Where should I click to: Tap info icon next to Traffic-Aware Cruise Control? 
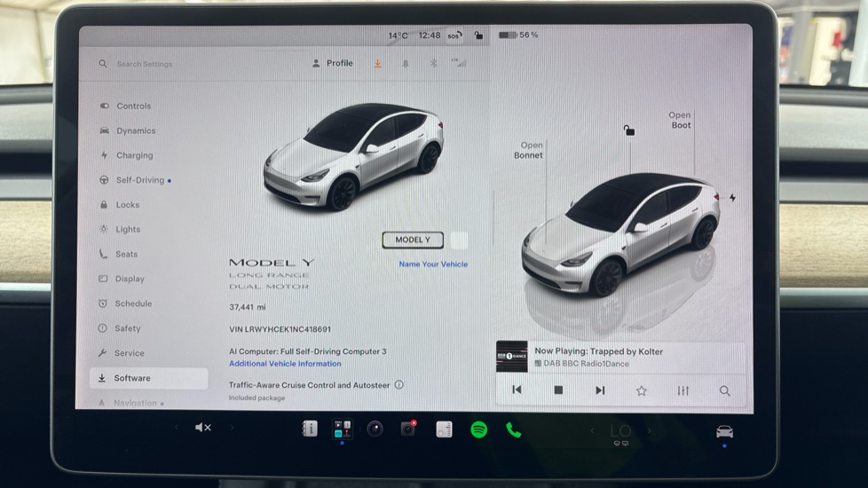399,384
